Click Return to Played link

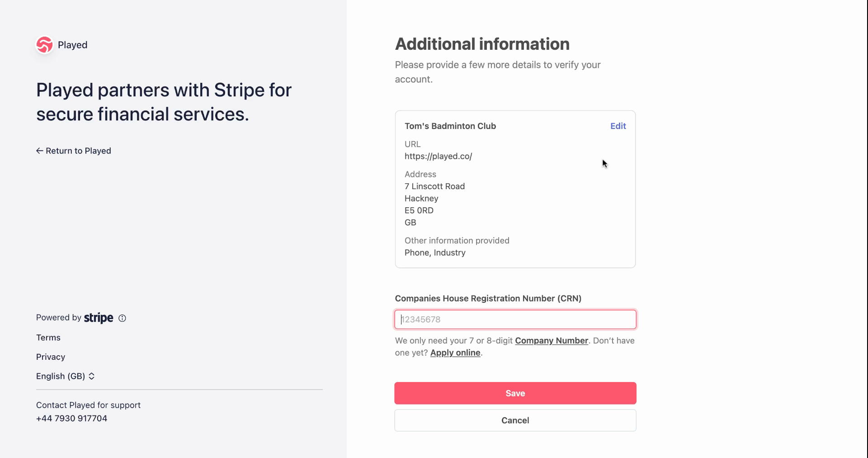(x=74, y=151)
